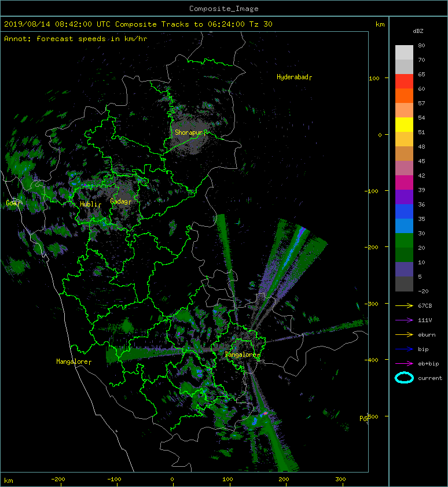The image size is (448, 487).
Task: Click the 67CB legend label
Action: (x=425, y=305)
